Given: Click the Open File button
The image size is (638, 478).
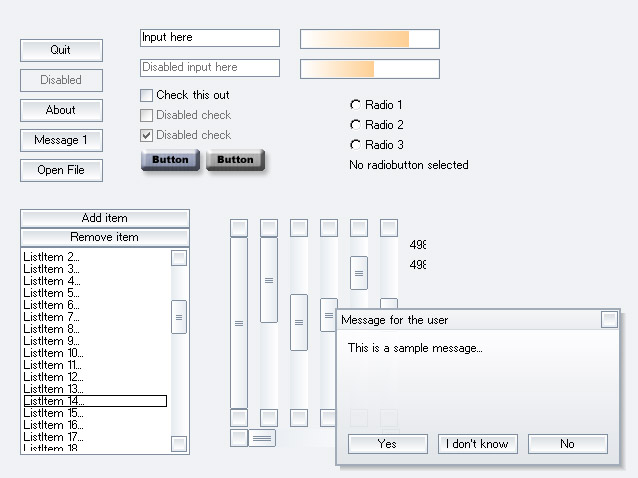Looking at the screenshot, I should (61, 170).
